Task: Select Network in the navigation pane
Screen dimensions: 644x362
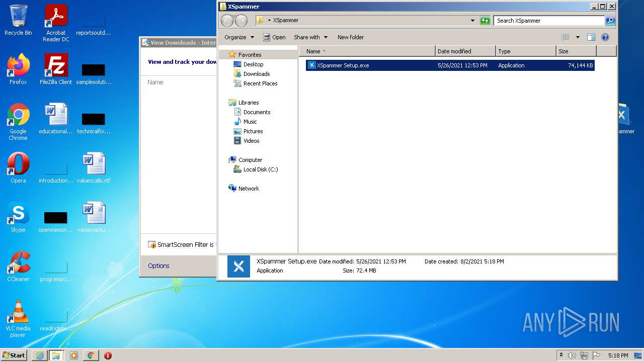Action: (249, 189)
